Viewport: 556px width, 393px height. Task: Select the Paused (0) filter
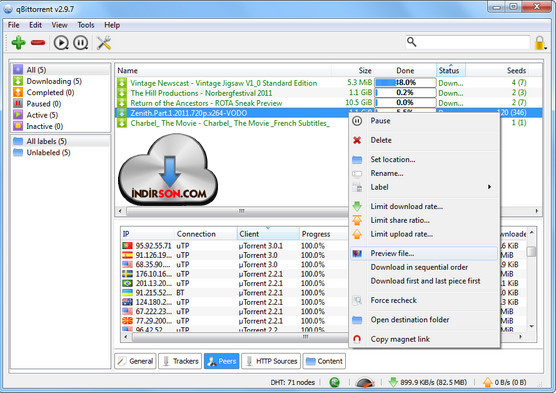(60, 104)
